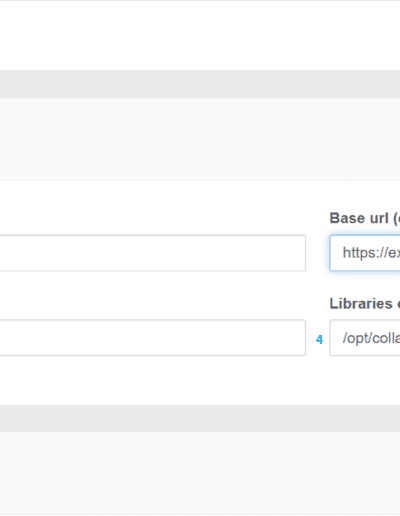Select the long empty text box in first row
The image size is (400, 516).
pos(153,253)
